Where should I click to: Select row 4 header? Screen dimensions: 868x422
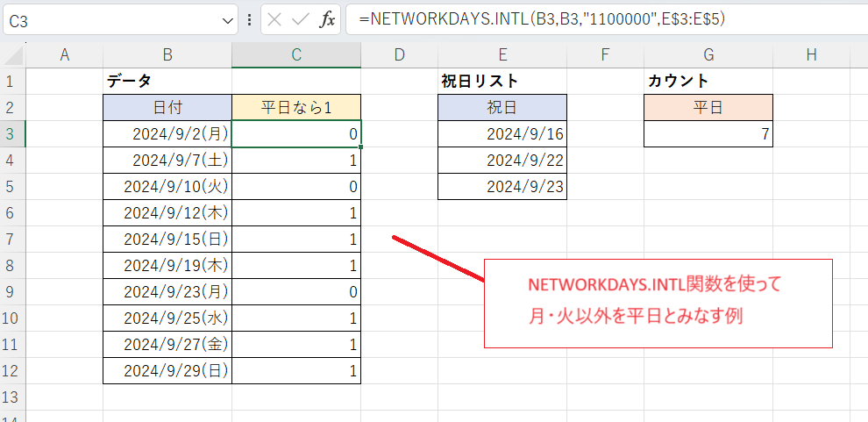tap(13, 160)
